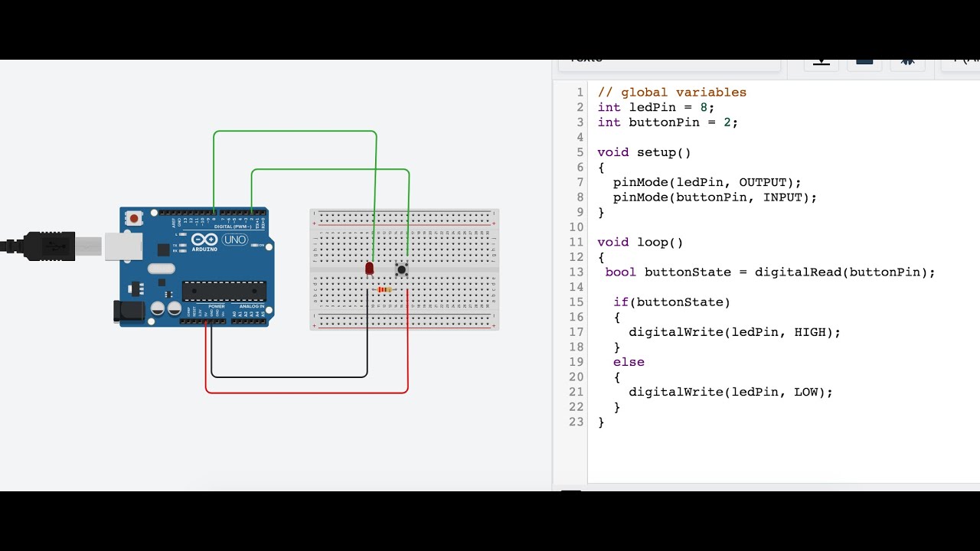Image resolution: width=980 pixels, height=551 pixels.
Task: Select the red wire from 5V
Action: coord(306,392)
